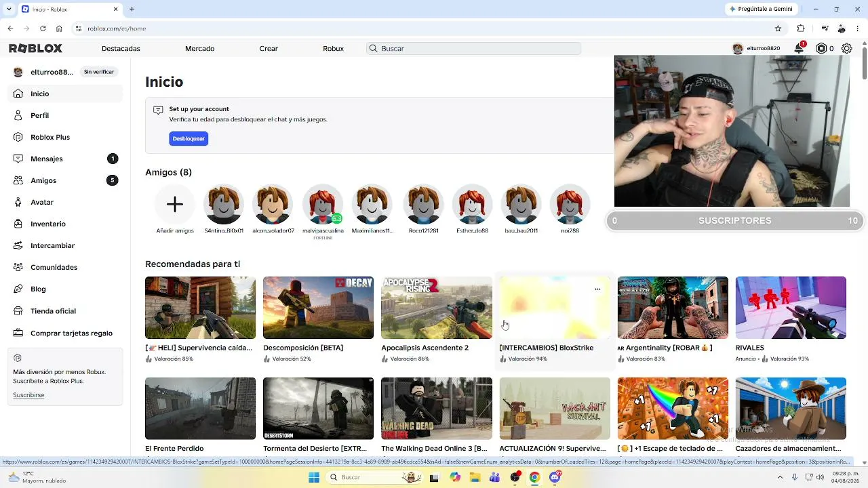Open the notifications bell with red badge
This screenshot has width=868, height=488.
click(x=800, y=48)
